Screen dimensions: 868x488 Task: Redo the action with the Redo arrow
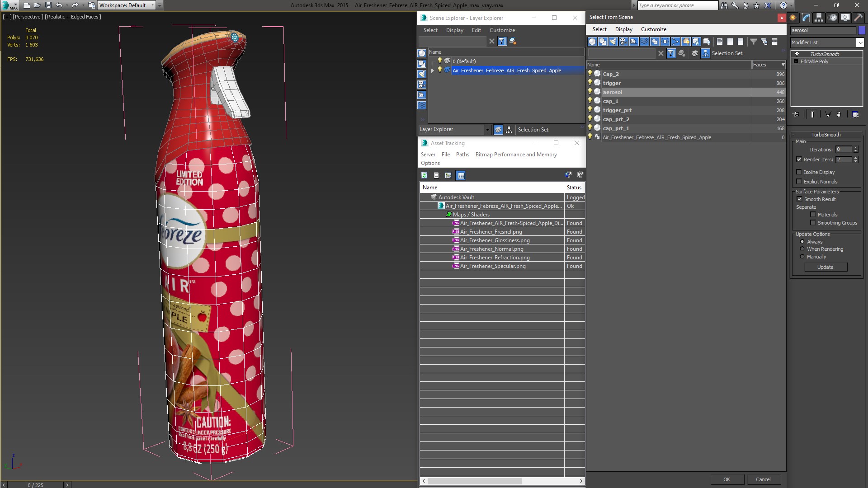point(75,5)
